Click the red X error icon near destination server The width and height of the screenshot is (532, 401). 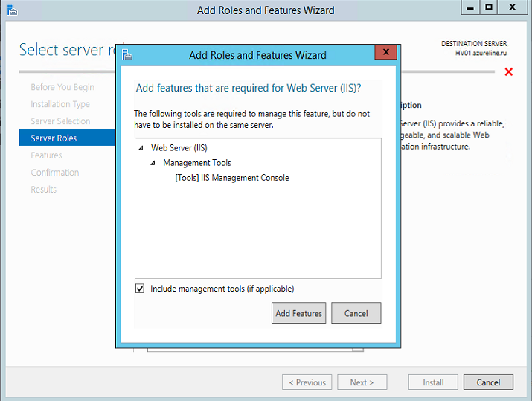point(508,72)
